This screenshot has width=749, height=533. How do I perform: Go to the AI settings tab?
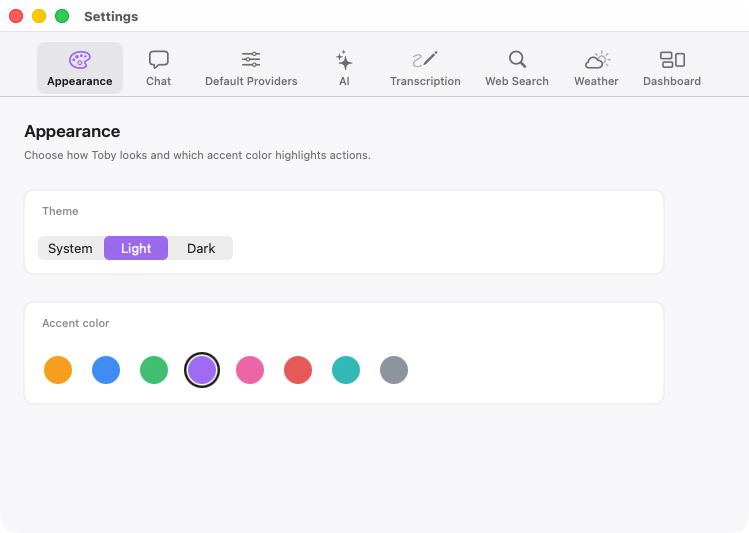(x=344, y=68)
